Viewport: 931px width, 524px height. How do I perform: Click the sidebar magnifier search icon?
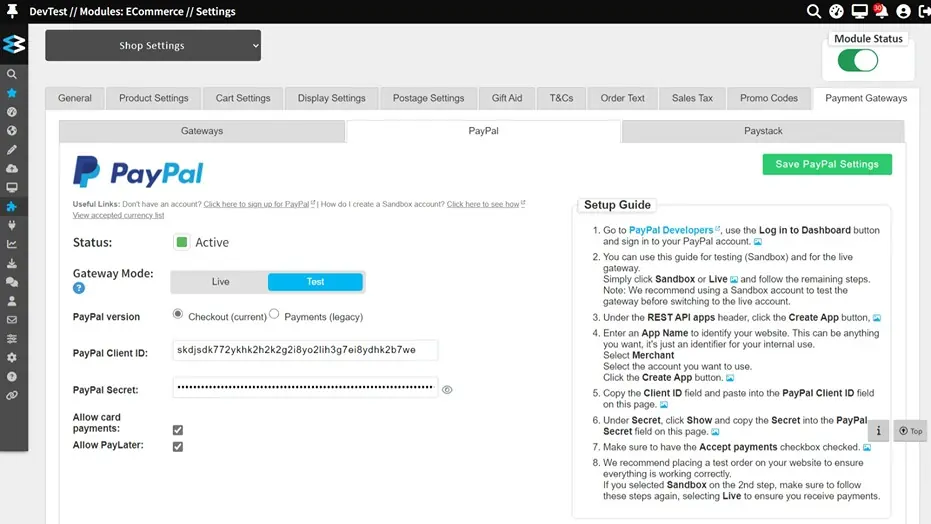click(12, 74)
